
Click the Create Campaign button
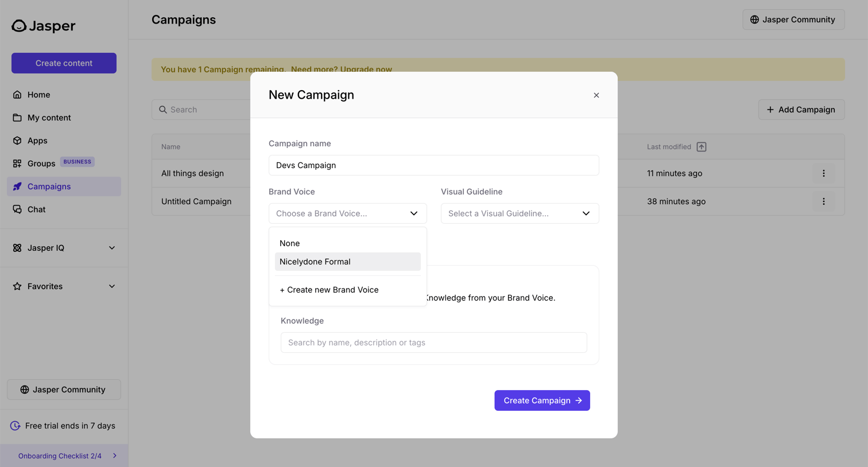click(x=542, y=400)
